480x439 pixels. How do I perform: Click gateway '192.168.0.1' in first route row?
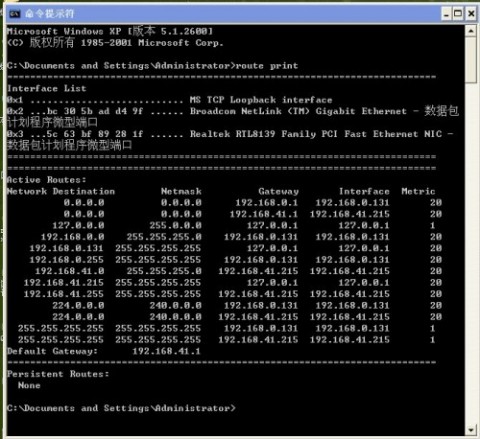(x=267, y=203)
